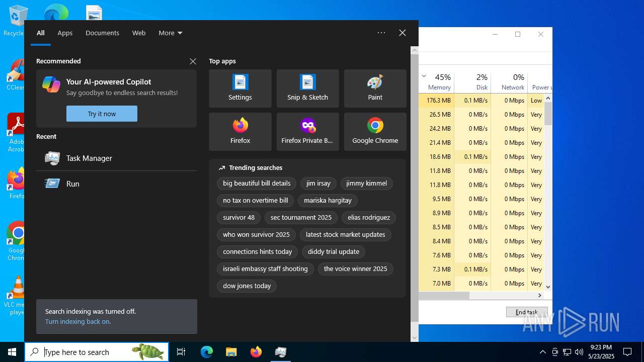The width and height of the screenshot is (644, 362).
Task: Open Firefox Private Browsing tile
Action: [307, 132]
